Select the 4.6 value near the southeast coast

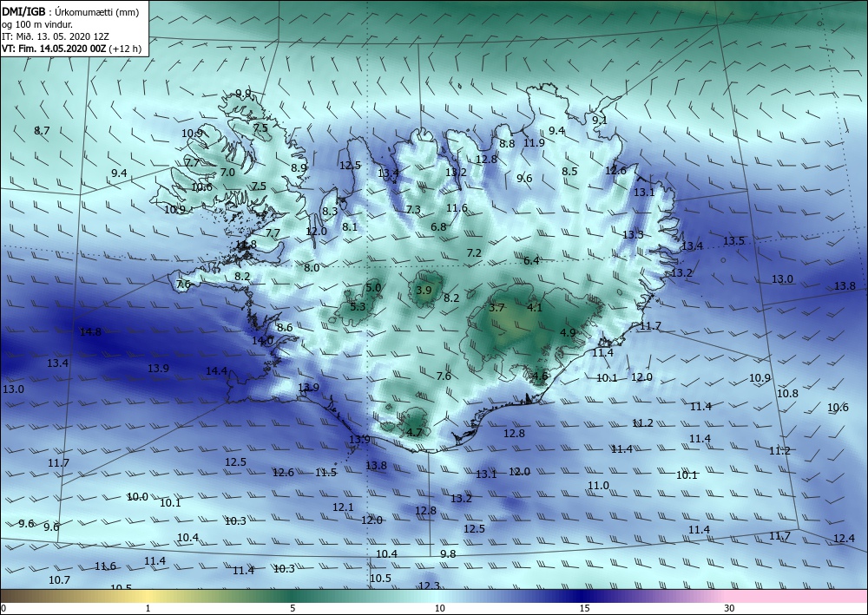(540, 376)
